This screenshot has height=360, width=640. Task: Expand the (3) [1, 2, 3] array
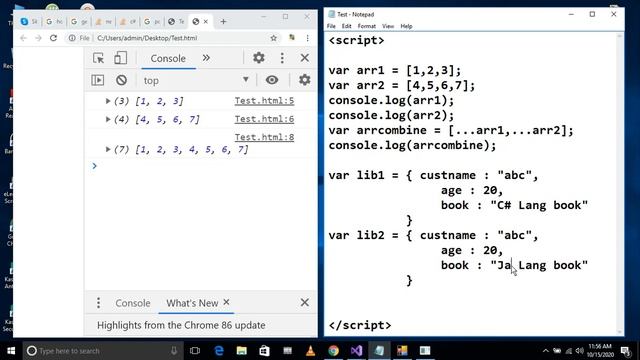(x=108, y=101)
